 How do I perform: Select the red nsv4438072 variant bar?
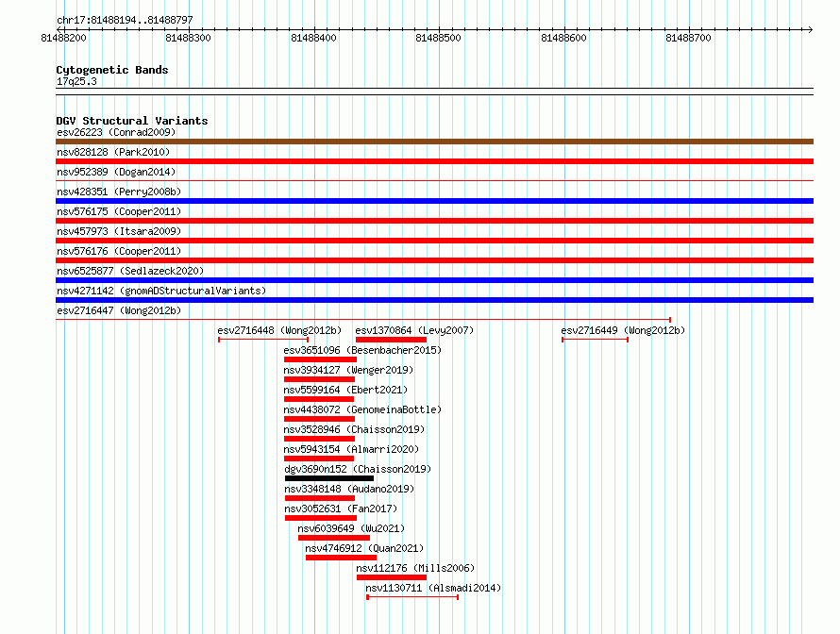(x=319, y=419)
